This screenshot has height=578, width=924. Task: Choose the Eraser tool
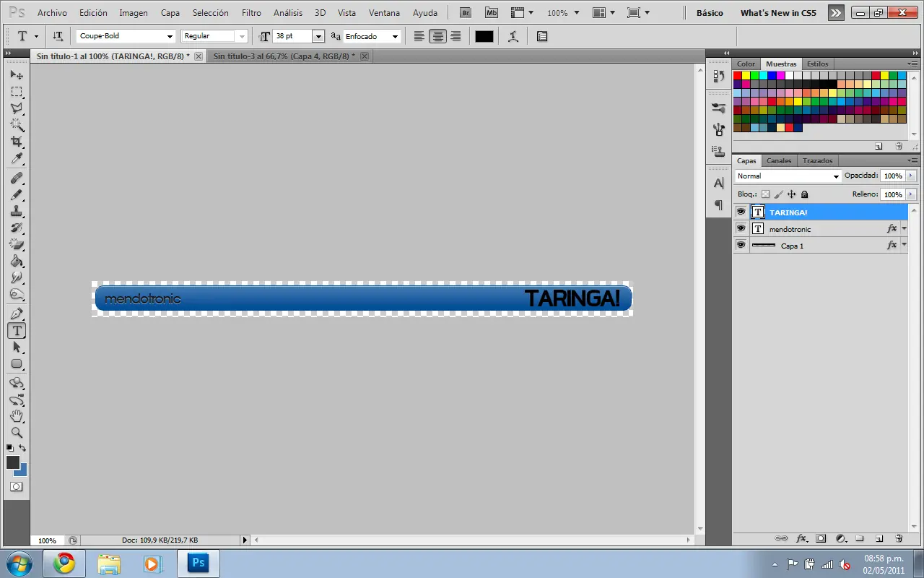click(17, 244)
